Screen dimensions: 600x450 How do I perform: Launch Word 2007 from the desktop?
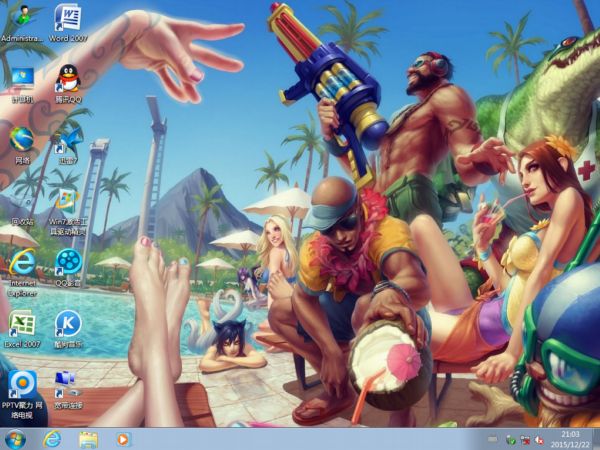point(68,20)
